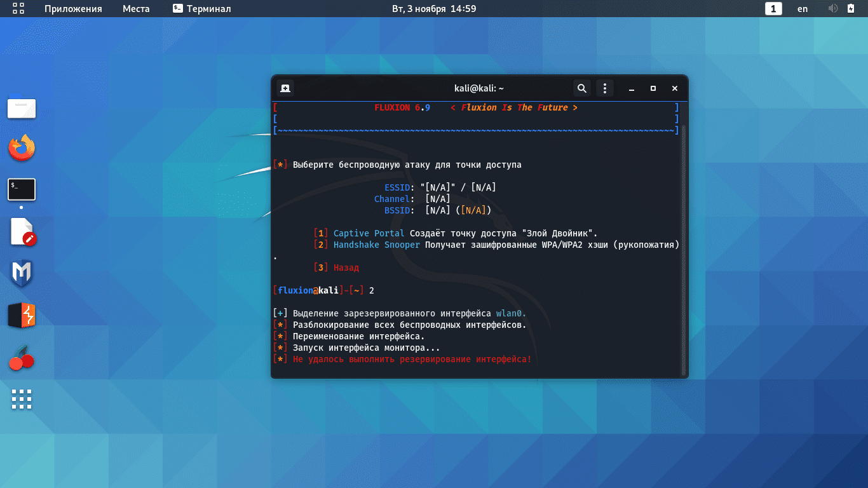Open the terminal kebab menu
Viewport: 868px width, 488px height.
[605, 88]
